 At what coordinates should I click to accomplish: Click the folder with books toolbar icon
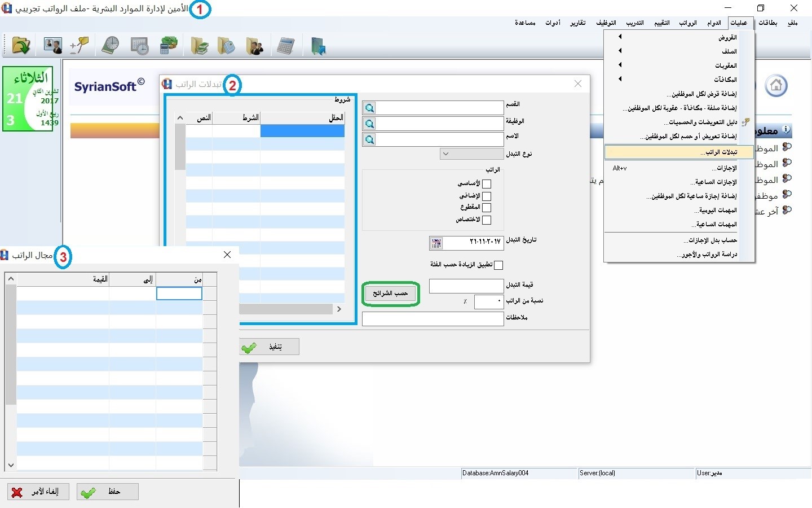coord(200,46)
